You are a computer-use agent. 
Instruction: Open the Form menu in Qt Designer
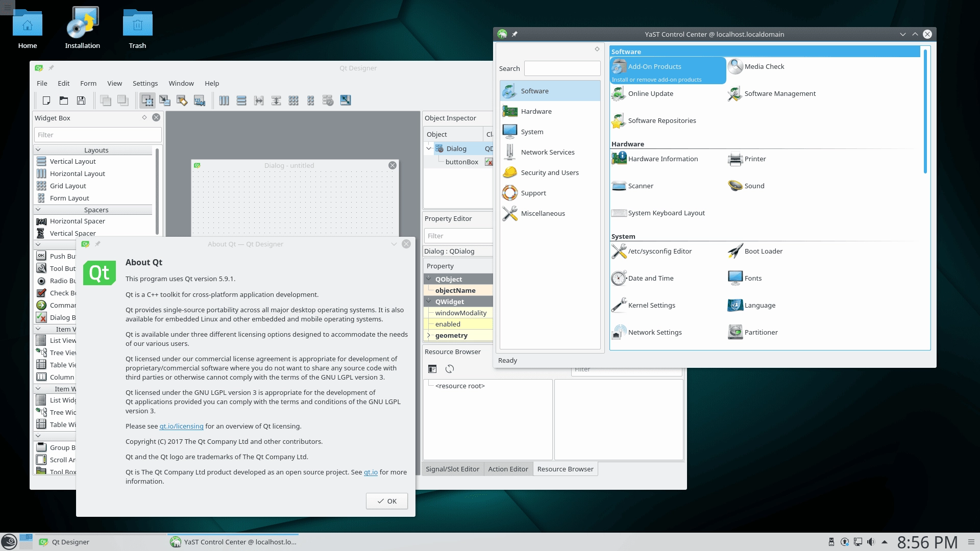point(88,83)
